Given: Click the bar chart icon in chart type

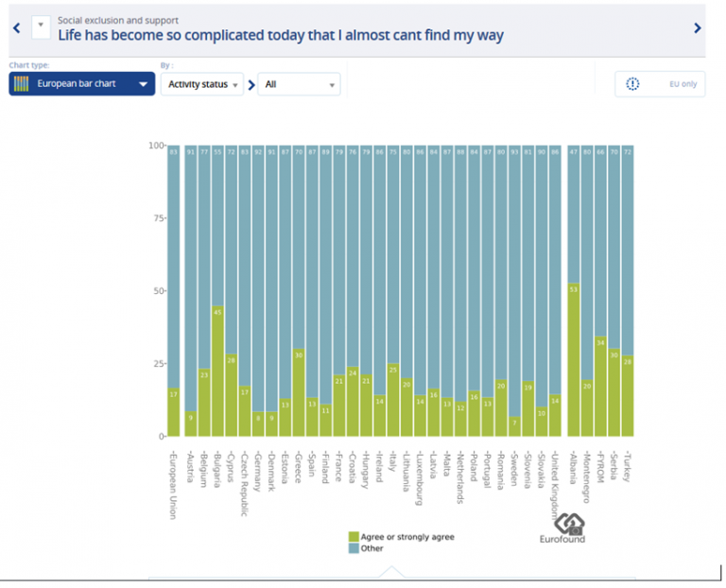Looking at the screenshot, I should pyautogui.click(x=22, y=84).
